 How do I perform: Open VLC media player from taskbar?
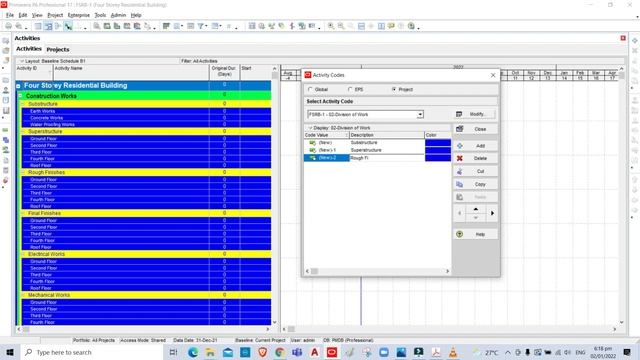tap(453, 352)
